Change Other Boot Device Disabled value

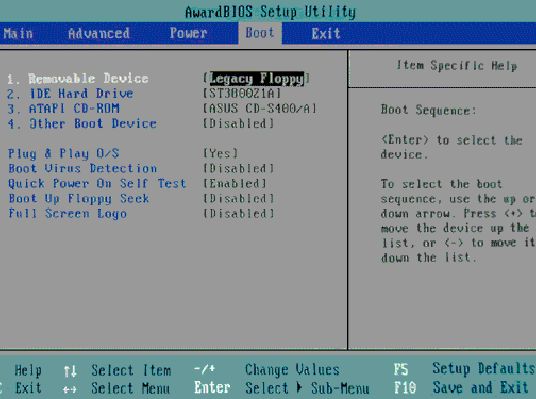[239, 123]
